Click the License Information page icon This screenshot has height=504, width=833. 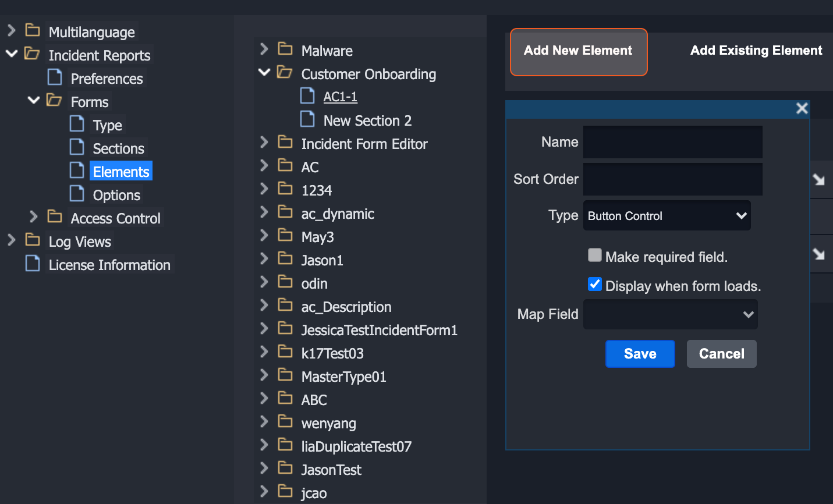[x=33, y=264]
